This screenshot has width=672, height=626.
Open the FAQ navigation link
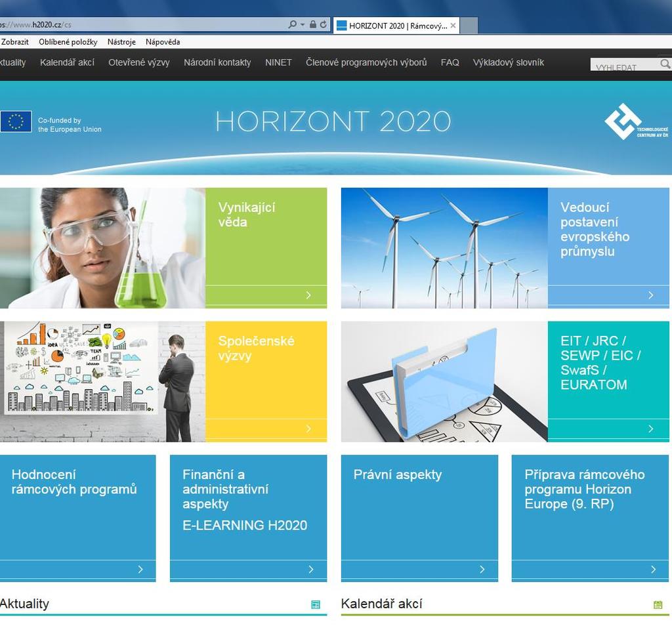click(450, 62)
